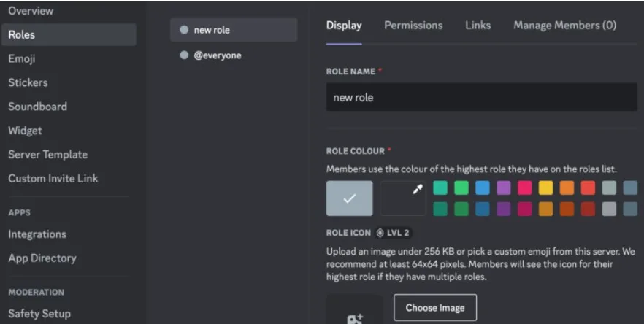Screen dimensions: 644x324
Task: Pick the top-row light purple swatch
Action: coord(504,188)
